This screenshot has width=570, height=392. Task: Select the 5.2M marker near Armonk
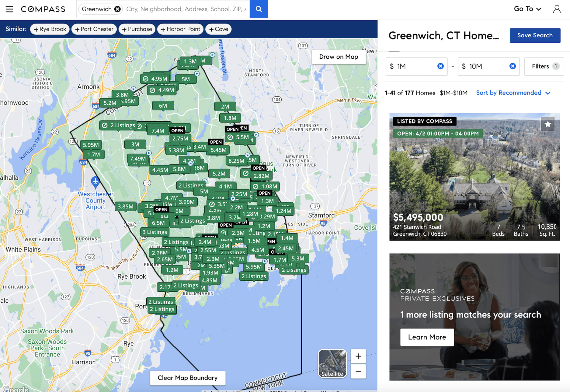pyautogui.click(x=110, y=103)
